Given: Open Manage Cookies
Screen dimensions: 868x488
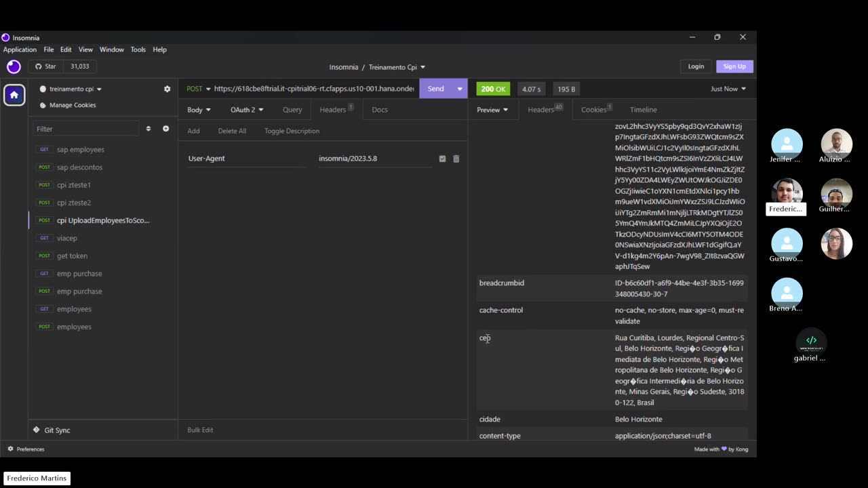Looking at the screenshot, I should coord(68,105).
